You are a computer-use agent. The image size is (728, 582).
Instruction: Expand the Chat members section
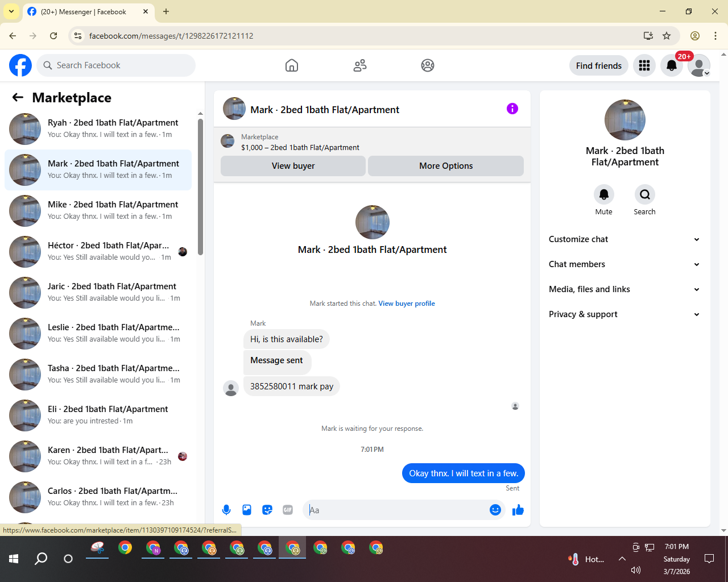pos(624,264)
